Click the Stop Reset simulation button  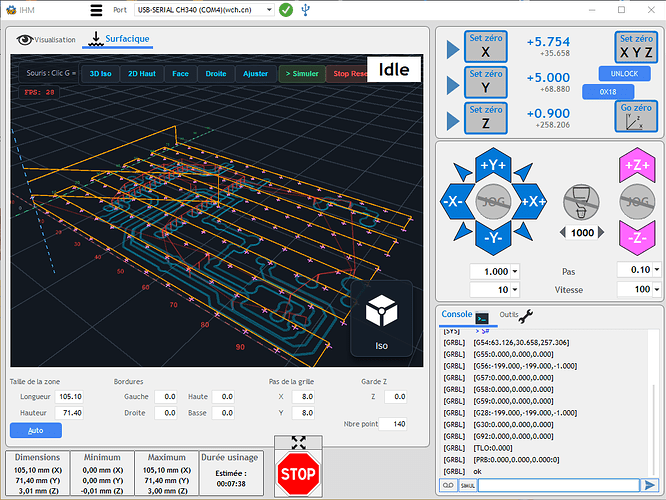(349, 73)
